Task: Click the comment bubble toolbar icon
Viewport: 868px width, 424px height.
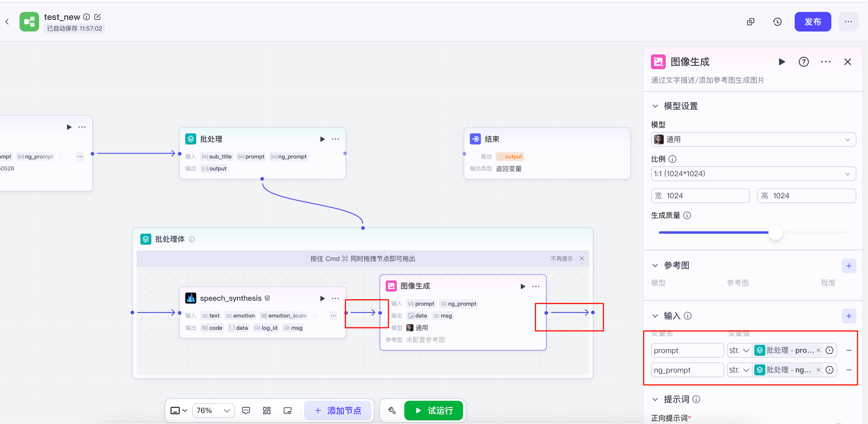Action: tap(246, 411)
